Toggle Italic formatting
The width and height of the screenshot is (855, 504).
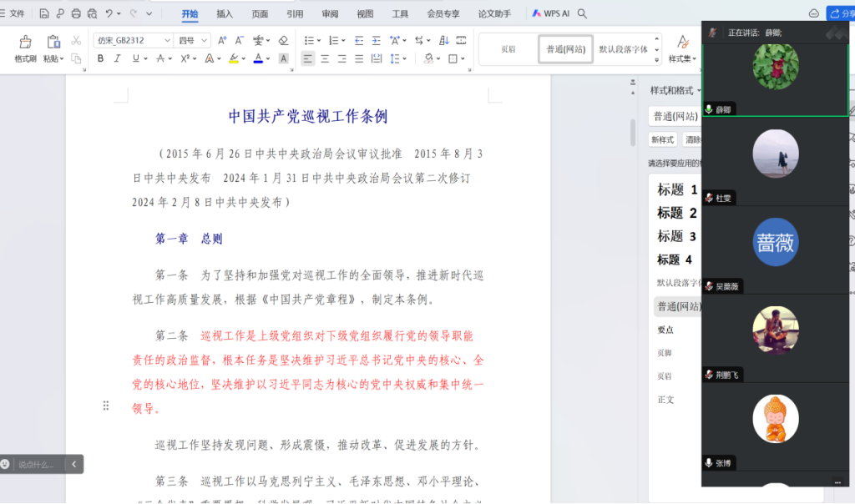[x=117, y=58]
